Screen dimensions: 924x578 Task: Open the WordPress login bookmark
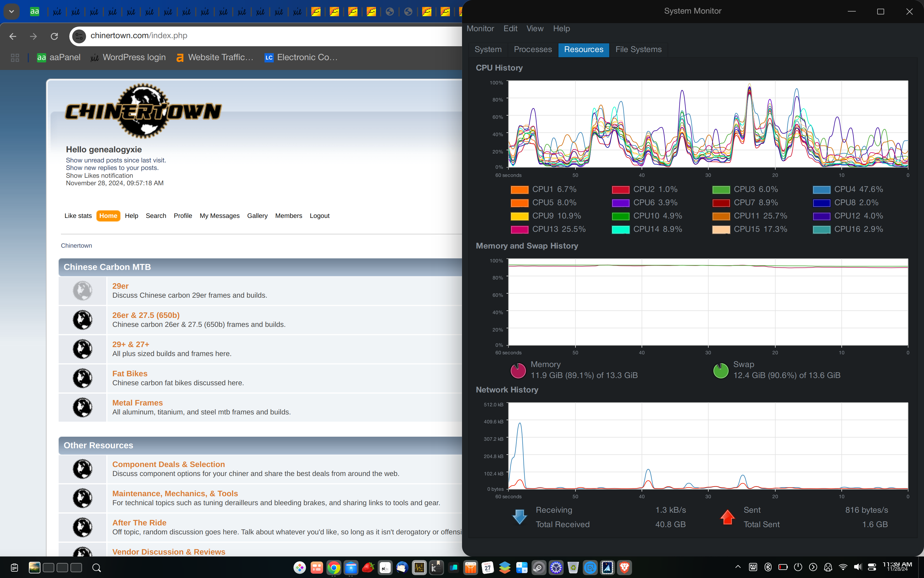128,58
